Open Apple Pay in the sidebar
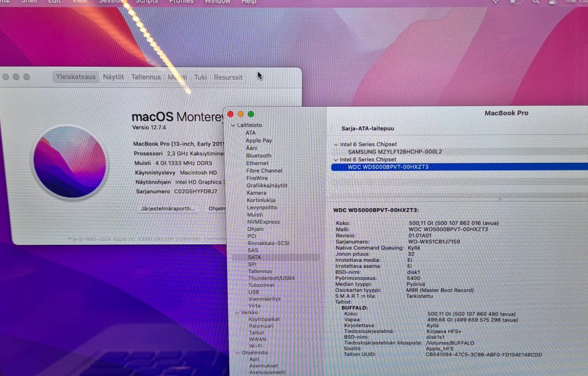This screenshot has height=376, width=588. tap(258, 140)
